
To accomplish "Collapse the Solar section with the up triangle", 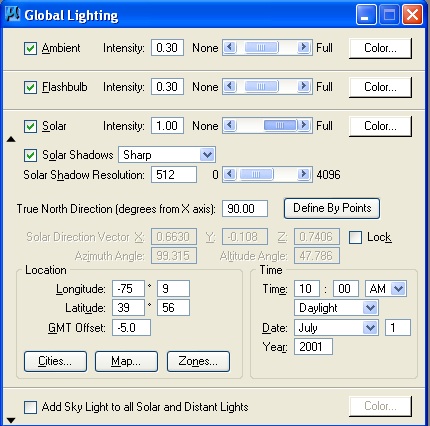I will [x=11, y=139].
